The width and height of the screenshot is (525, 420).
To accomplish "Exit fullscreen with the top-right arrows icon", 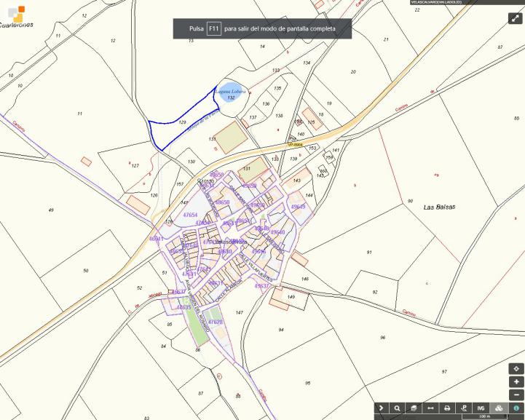I will point(515,18).
